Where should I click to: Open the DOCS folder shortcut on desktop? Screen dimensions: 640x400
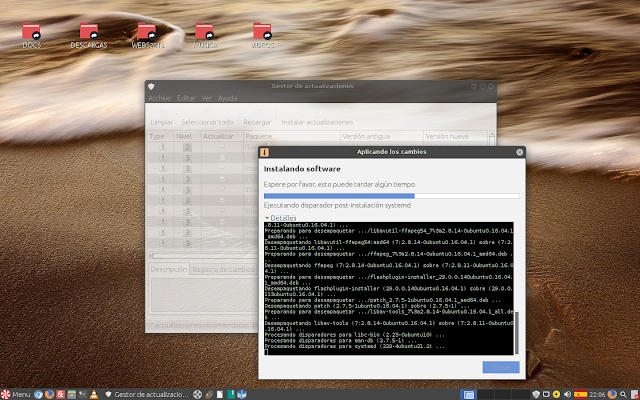coord(31,35)
